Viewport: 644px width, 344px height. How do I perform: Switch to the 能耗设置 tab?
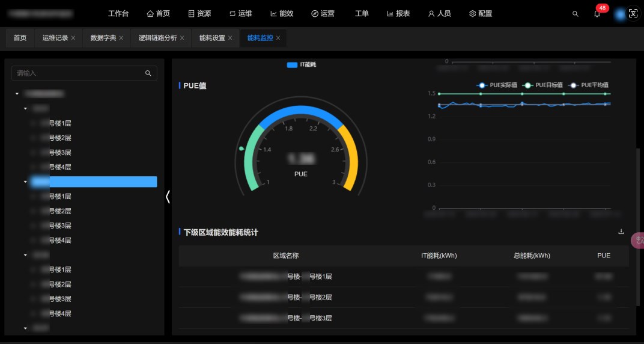point(212,38)
